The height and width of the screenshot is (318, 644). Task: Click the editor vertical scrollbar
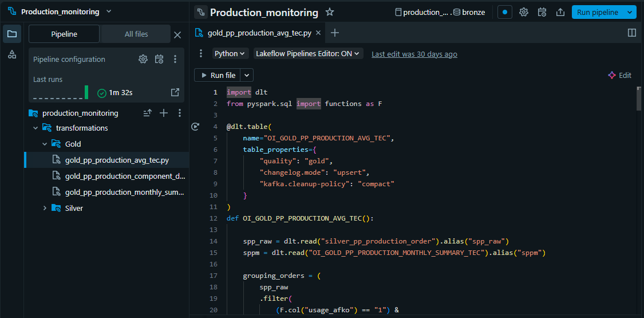tap(639, 98)
